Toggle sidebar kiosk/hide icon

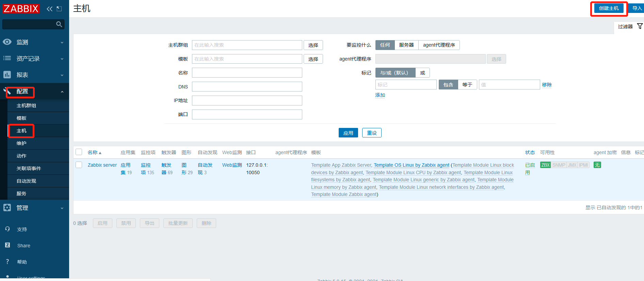(x=59, y=9)
